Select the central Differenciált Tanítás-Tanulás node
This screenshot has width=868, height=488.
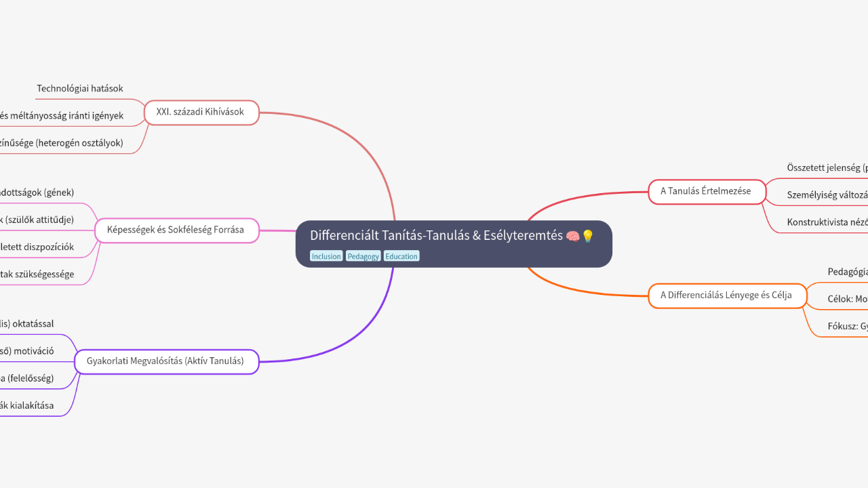tap(437, 236)
